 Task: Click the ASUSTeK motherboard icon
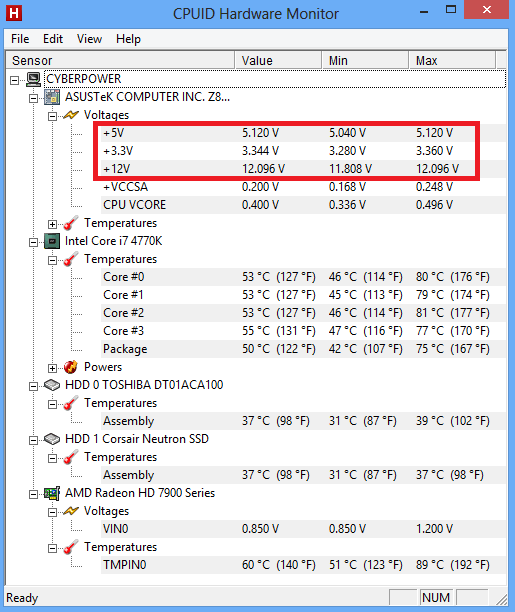(x=52, y=97)
